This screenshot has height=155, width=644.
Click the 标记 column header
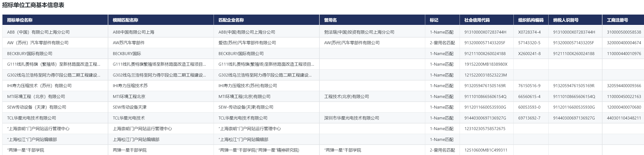tap(443, 20)
